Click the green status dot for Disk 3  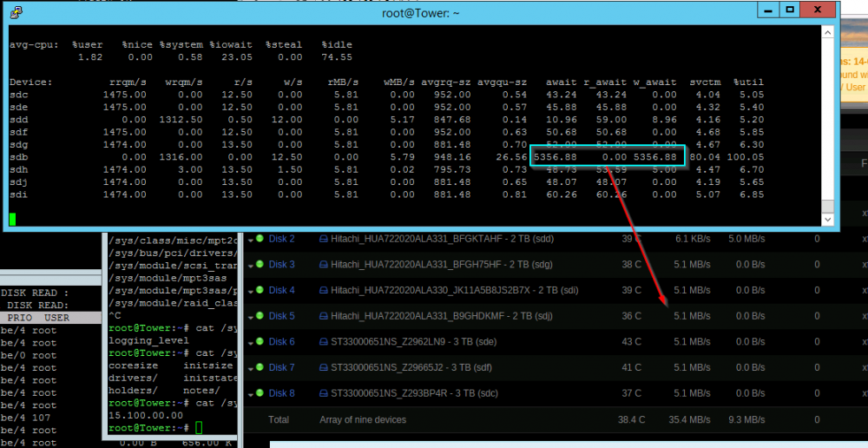[260, 265]
